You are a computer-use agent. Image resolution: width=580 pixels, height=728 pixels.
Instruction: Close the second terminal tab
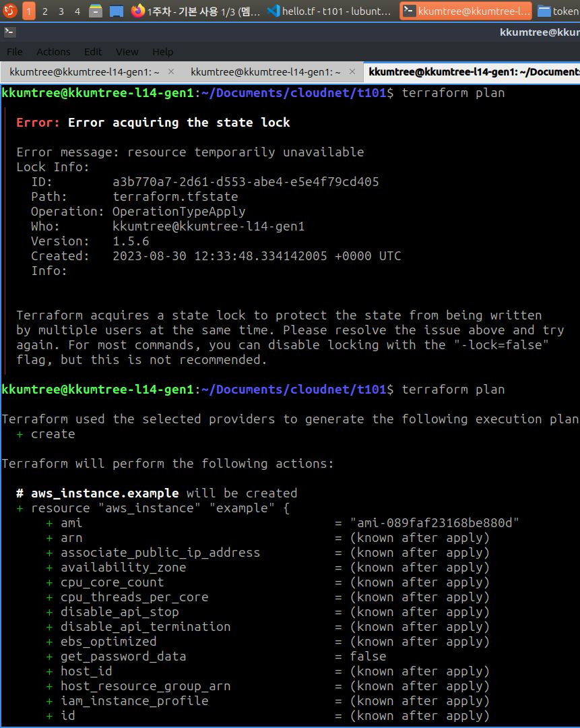352,71
